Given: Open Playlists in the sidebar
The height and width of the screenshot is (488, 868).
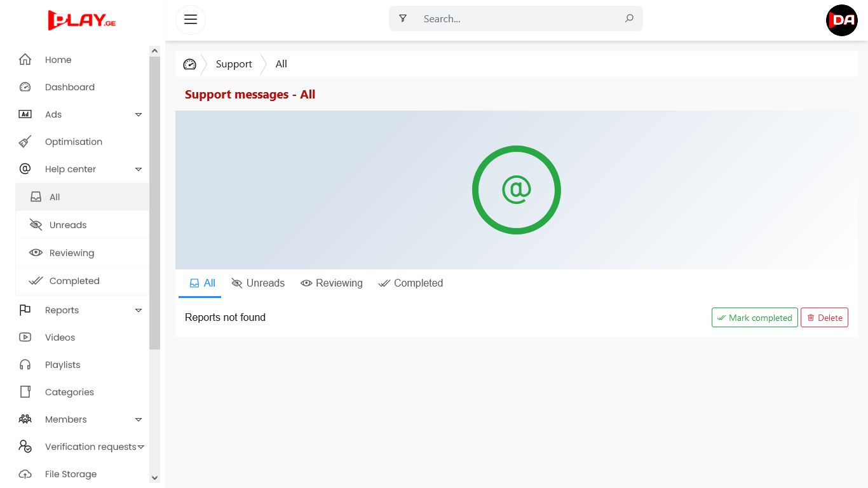Looking at the screenshot, I should pos(62,365).
